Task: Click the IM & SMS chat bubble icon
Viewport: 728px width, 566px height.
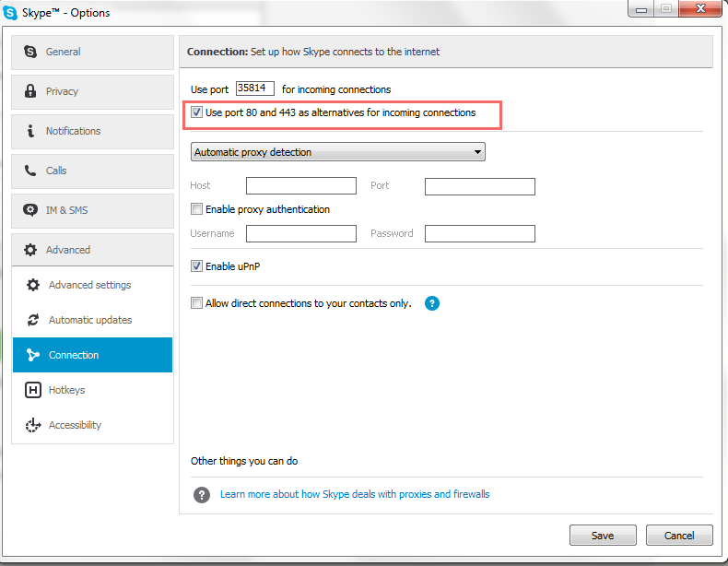Action: [30, 210]
